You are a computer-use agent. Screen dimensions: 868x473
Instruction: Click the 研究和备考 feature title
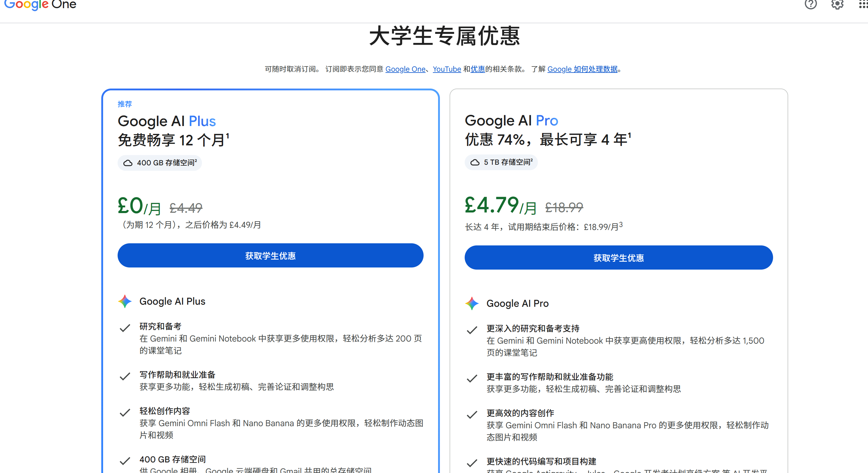161,326
